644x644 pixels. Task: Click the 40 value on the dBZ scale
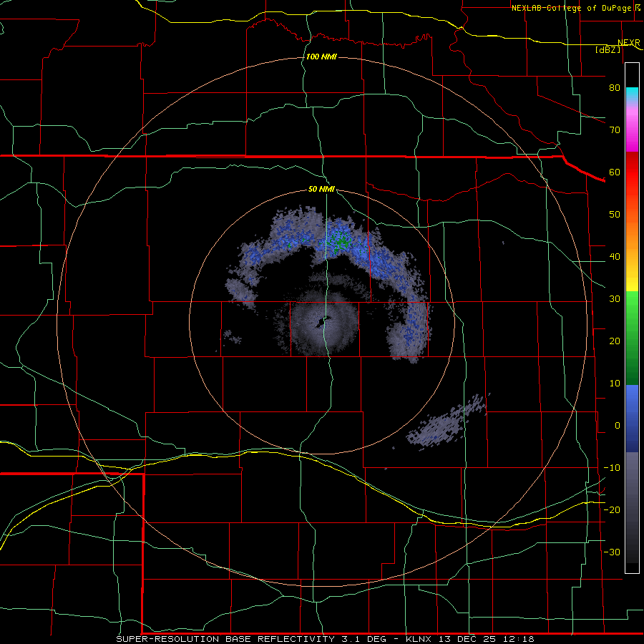[615, 257]
